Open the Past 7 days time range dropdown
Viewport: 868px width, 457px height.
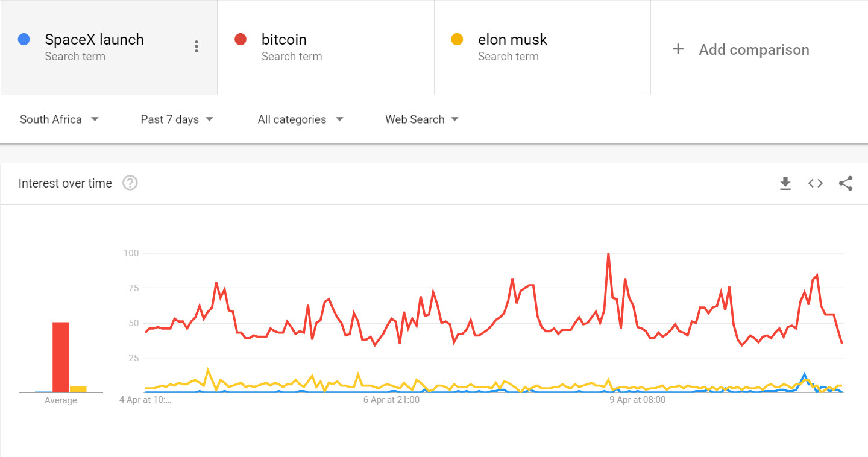click(177, 119)
